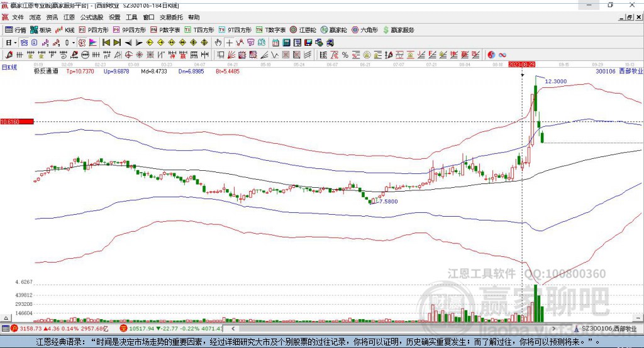Open the 设置 menu

tap(114, 17)
